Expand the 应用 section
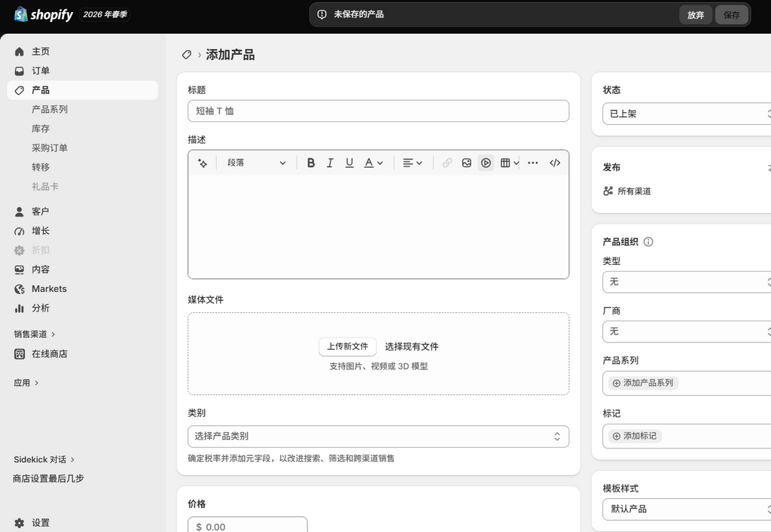This screenshot has width=771, height=532. (26, 383)
